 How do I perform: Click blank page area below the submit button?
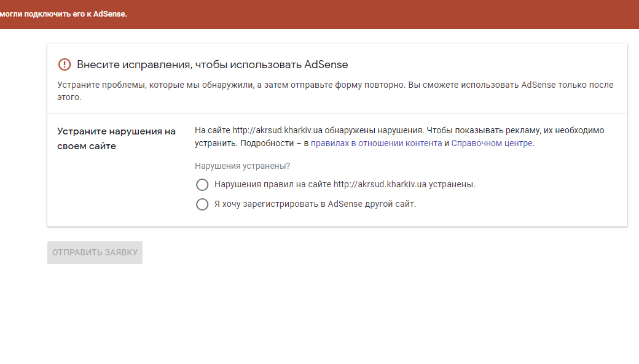pyautogui.click(x=319, y=314)
